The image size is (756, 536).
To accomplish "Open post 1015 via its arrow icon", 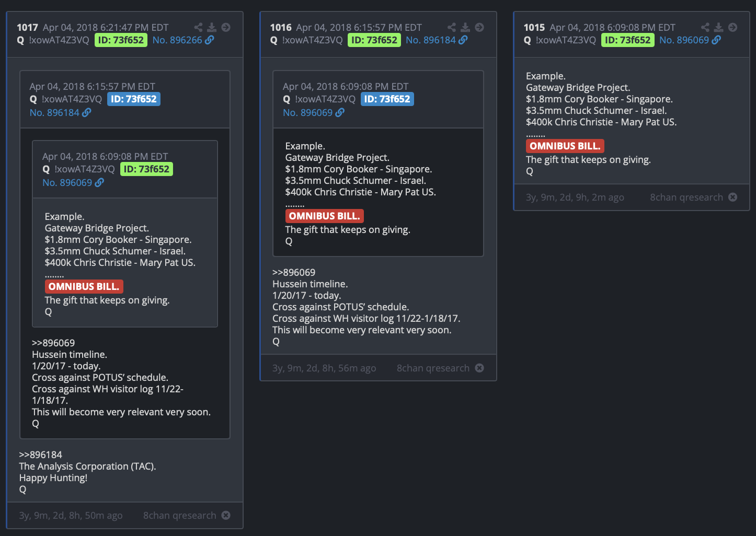I will pyautogui.click(x=733, y=27).
